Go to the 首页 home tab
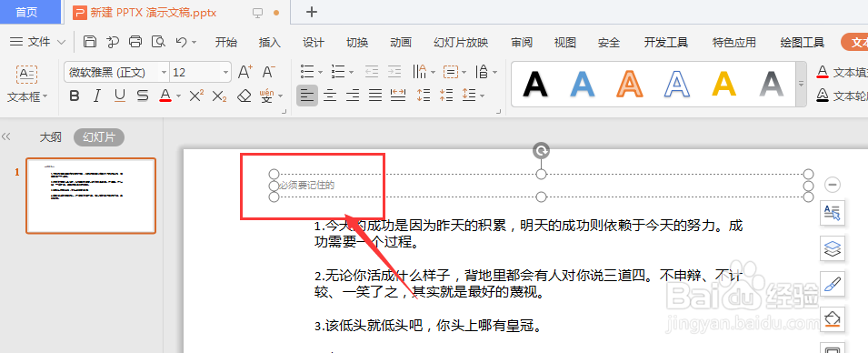 (x=27, y=12)
